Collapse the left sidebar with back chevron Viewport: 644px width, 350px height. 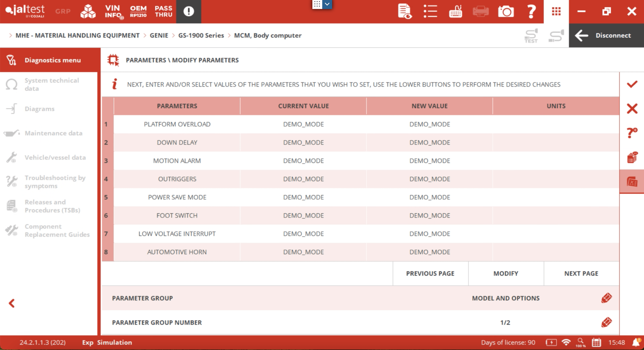(x=12, y=303)
